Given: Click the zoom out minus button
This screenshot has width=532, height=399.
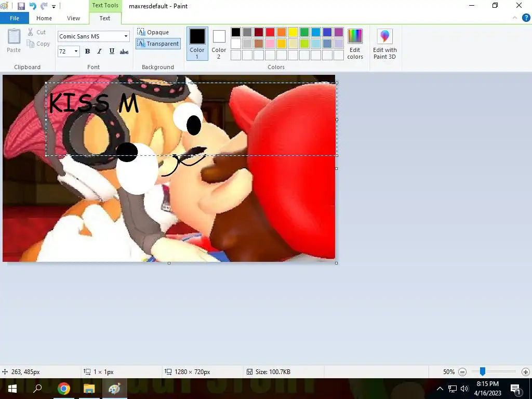Looking at the screenshot, I should [462, 372].
